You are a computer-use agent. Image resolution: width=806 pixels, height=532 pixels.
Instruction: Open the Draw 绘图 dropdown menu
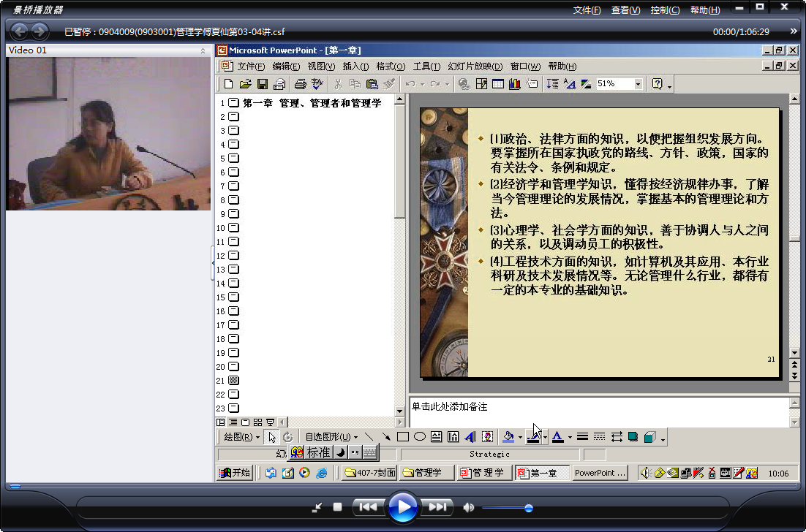[241, 437]
